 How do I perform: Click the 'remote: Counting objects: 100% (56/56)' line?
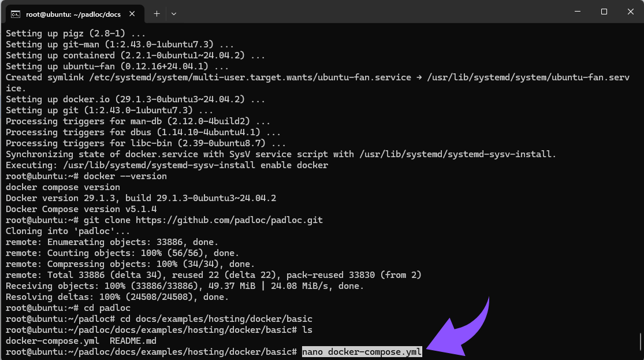pos(122,253)
